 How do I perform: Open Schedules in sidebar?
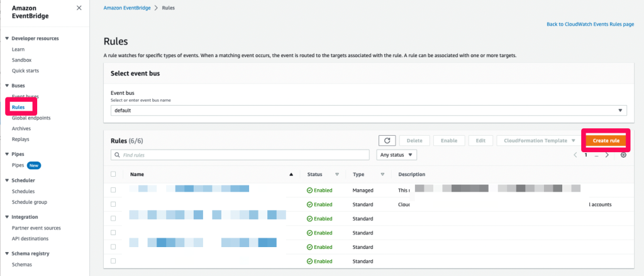[23, 191]
